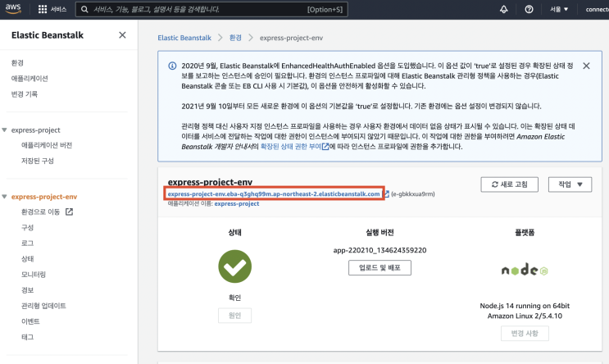Viewport: 609px width, 364px height.
Task: Select express-project-env in the sidebar
Action: coord(44,197)
